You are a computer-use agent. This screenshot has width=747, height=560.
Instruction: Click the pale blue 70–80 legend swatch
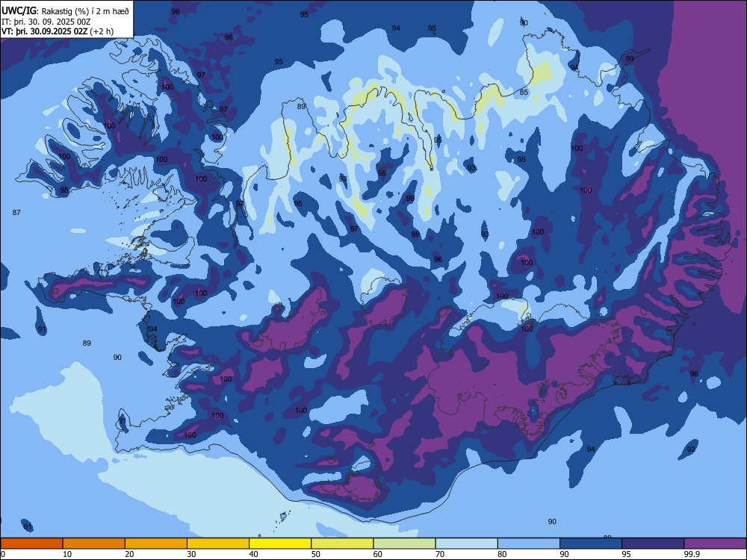point(466,544)
